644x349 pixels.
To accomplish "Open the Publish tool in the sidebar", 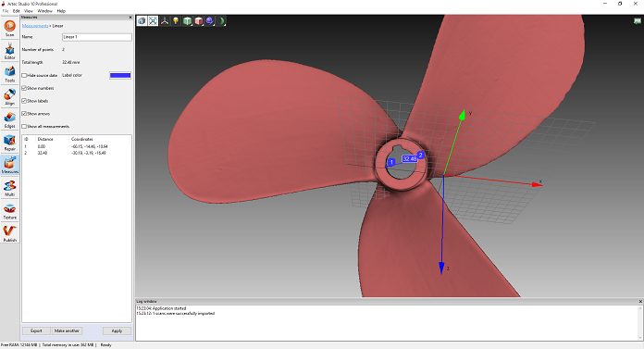I will click(x=9, y=233).
